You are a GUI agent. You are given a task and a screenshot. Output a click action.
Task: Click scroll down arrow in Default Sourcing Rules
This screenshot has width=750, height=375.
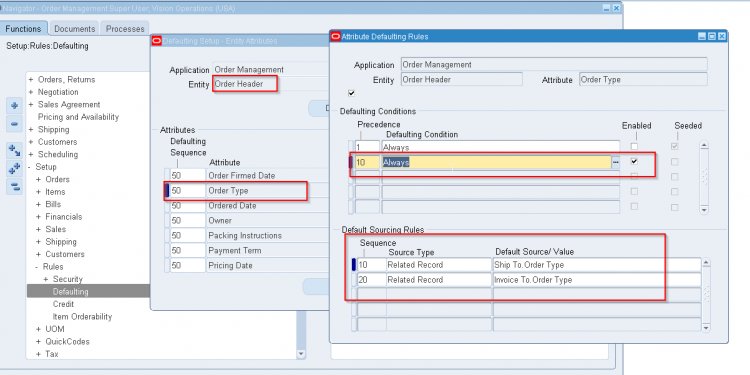point(706,328)
